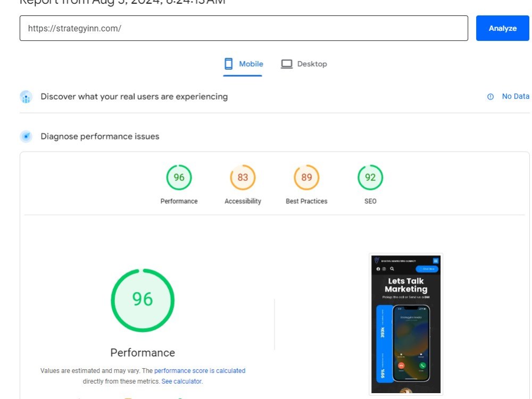Click the real users experience icon
The image size is (532, 399).
26,97
